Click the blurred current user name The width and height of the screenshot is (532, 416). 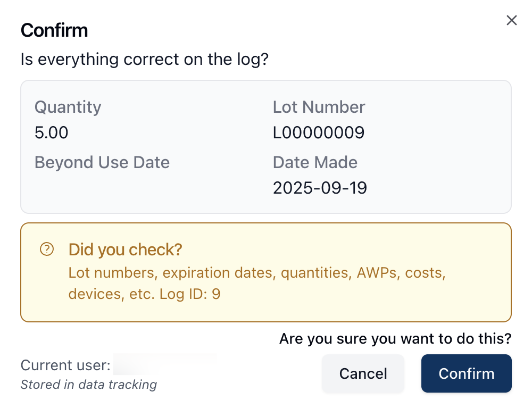tap(165, 365)
